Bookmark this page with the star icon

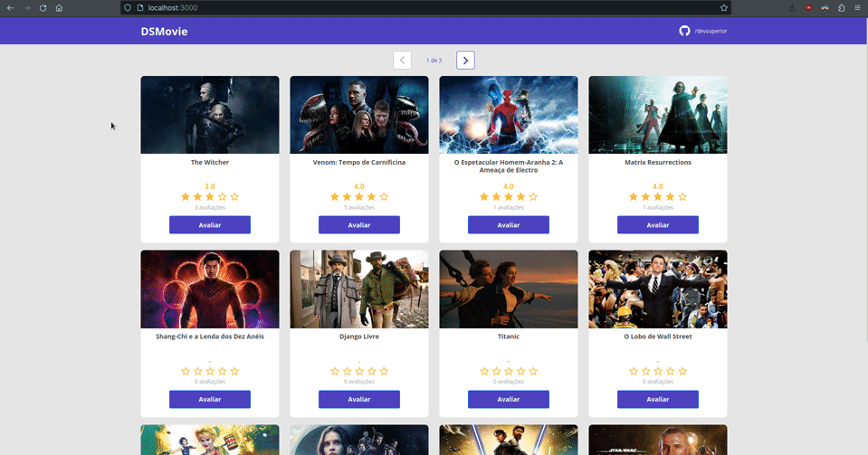tap(723, 8)
